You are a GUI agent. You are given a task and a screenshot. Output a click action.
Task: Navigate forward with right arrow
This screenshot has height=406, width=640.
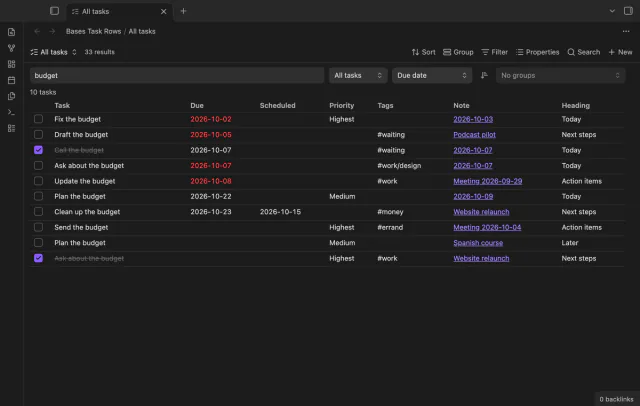(x=52, y=31)
